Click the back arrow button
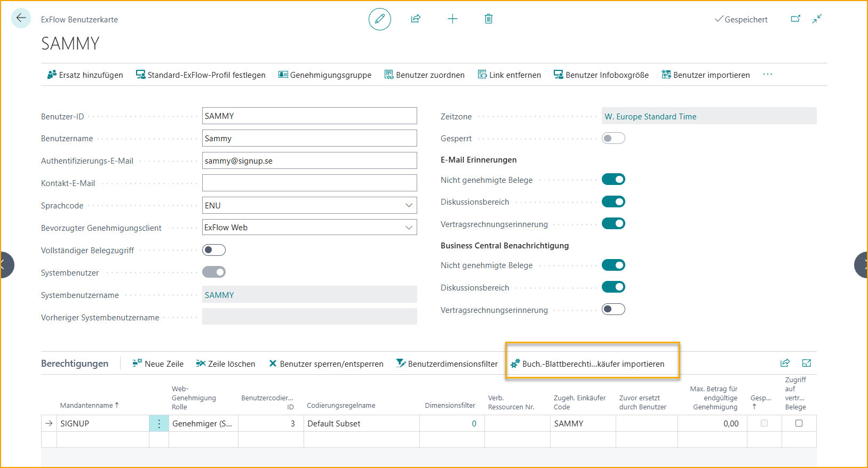Screen dimensions: 868x468 pyautogui.click(x=21, y=18)
